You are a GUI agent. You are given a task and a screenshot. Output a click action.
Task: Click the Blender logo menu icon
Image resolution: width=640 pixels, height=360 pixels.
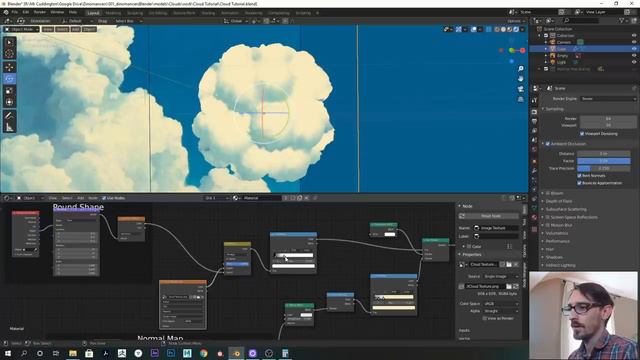[x=6, y=12]
